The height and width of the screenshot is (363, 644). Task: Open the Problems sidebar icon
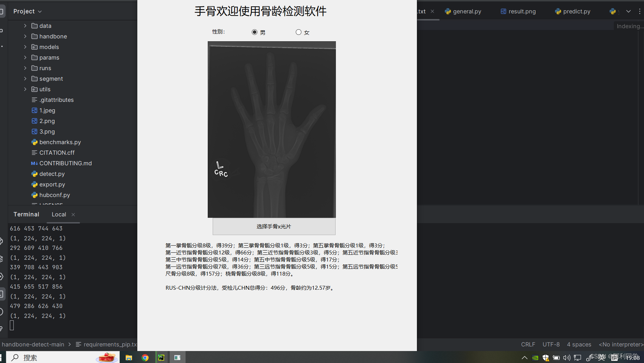[x=2, y=312]
